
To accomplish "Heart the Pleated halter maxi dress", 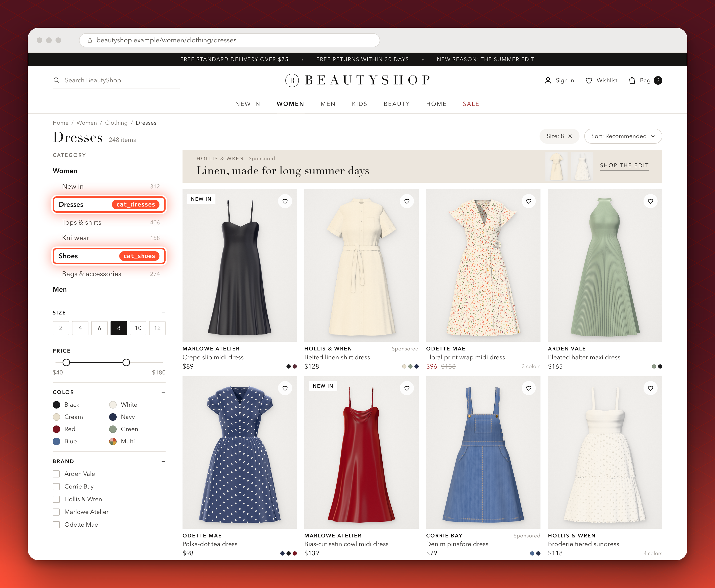I will pos(651,201).
